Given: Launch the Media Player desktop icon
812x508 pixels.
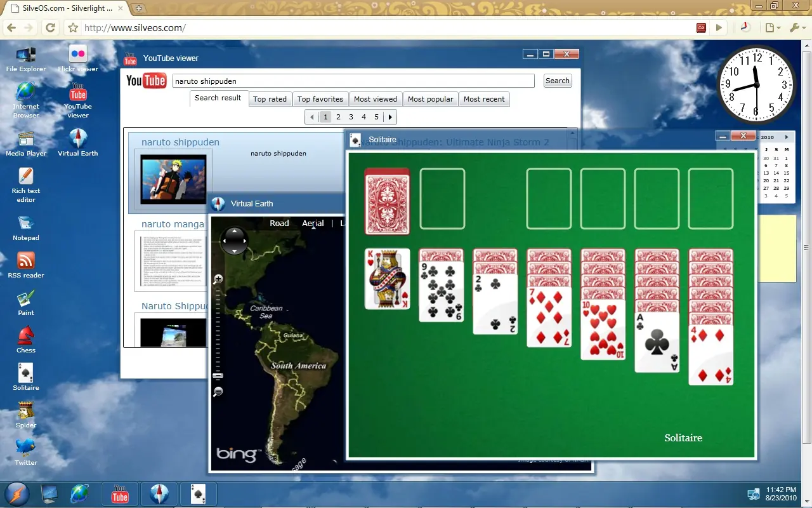Looking at the screenshot, I should pyautogui.click(x=26, y=143).
